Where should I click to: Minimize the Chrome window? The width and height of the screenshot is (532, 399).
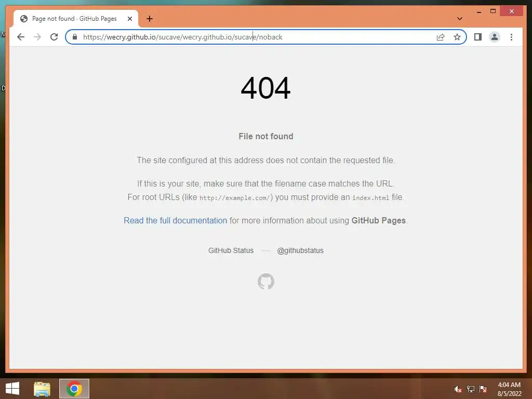tap(478, 11)
